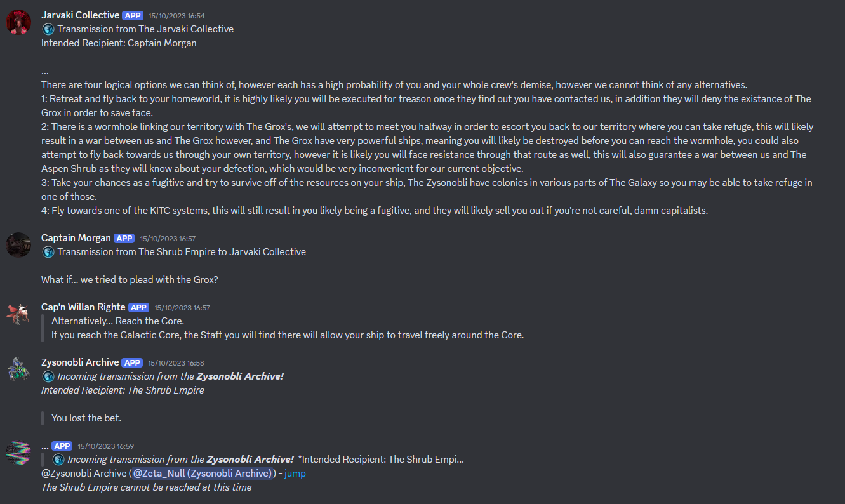Click Jarvaki Collective's red avatar
The image size is (845, 504).
[18, 22]
